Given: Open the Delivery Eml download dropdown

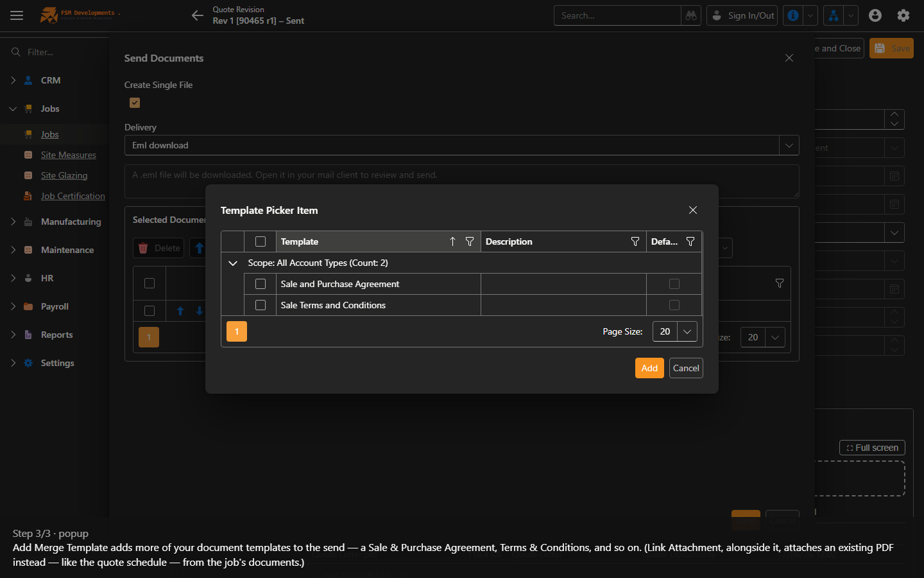Looking at the screenshot, I should pos(789,145).
